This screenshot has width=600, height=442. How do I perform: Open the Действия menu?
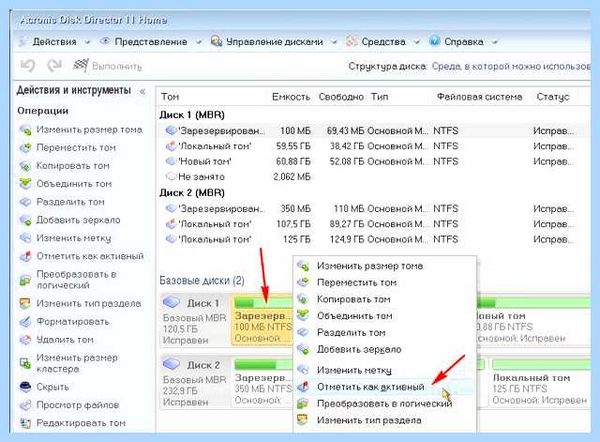[54, 42]
